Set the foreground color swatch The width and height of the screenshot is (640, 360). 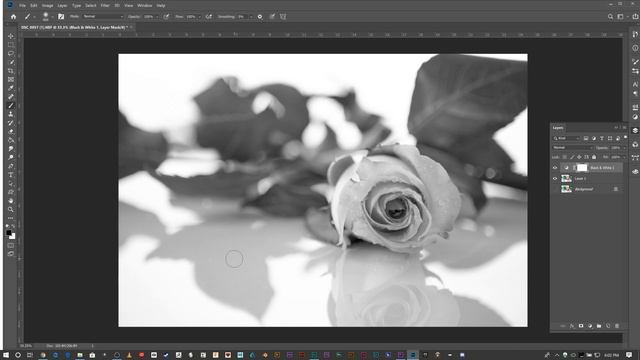point(9,233)
